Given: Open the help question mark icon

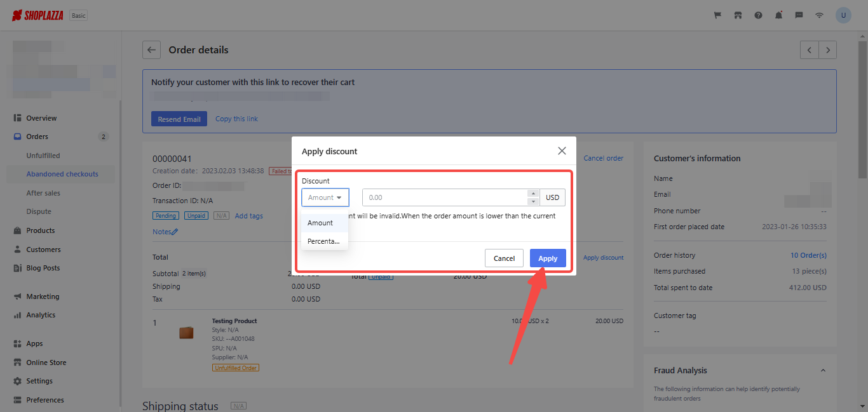Looking at the screenshot, I should tap(758, 15).
